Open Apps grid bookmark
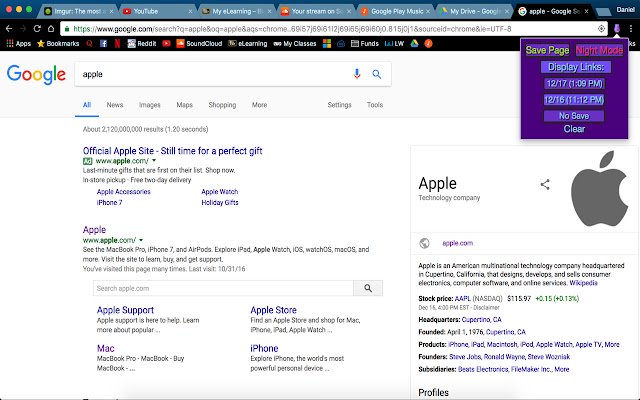This screenshot has height=400, width=640. [18, 43]
